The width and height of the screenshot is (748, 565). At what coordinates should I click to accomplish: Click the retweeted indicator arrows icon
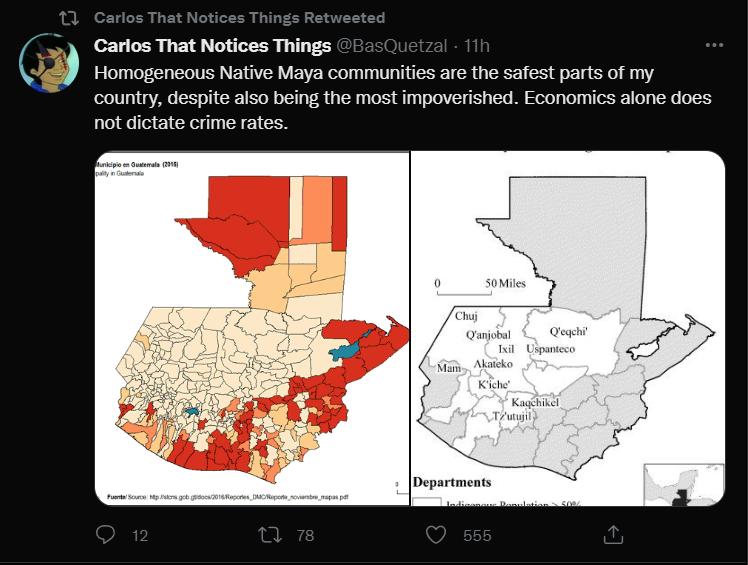(x=69, y=18)
